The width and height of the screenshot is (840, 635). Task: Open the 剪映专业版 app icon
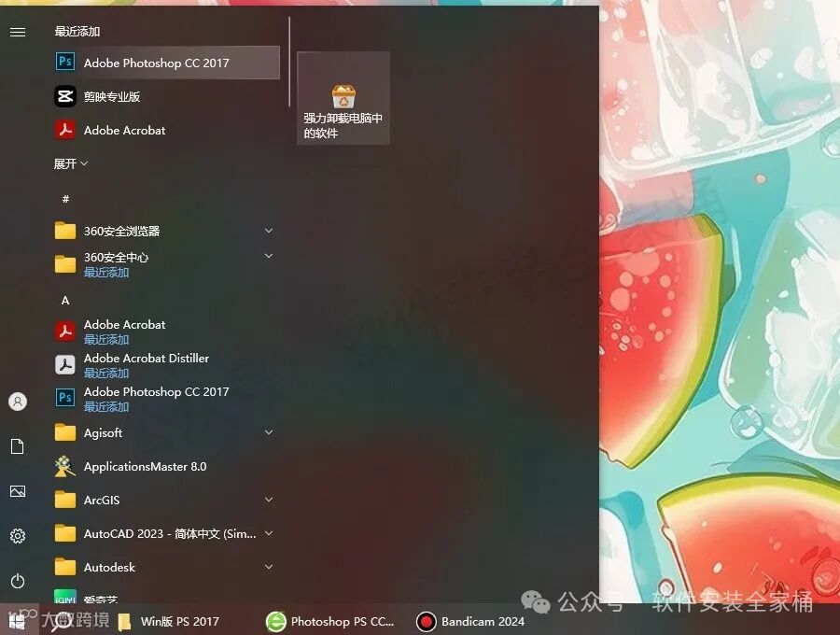pyautogui.click(x=65, y=96)
